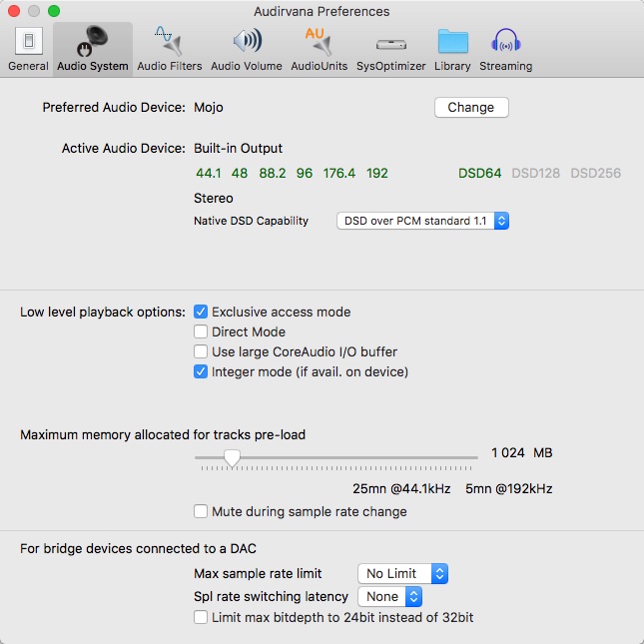Click the DSD64 capability label
The height and width of the screenshot is (644, 644).
coord(479,174)
